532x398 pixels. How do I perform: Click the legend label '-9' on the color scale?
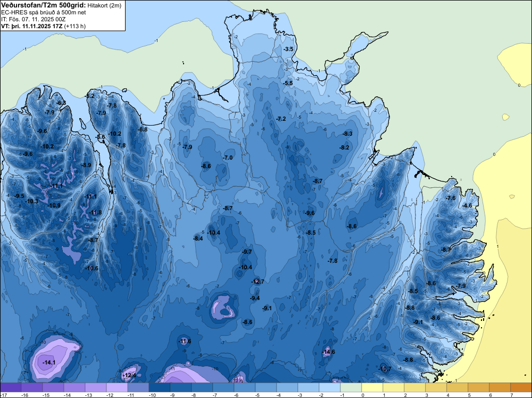[x=173, y=395]
